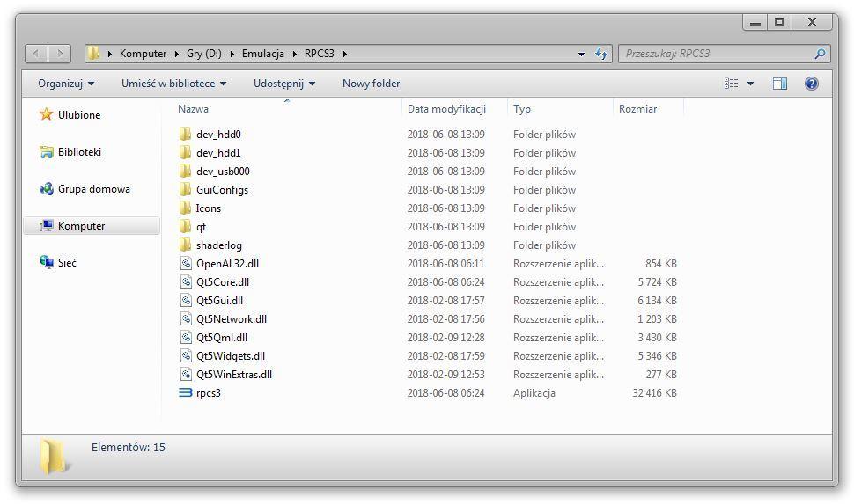Open the Udostępnij dropdown

pyautogui.click(x=284, y=84)
